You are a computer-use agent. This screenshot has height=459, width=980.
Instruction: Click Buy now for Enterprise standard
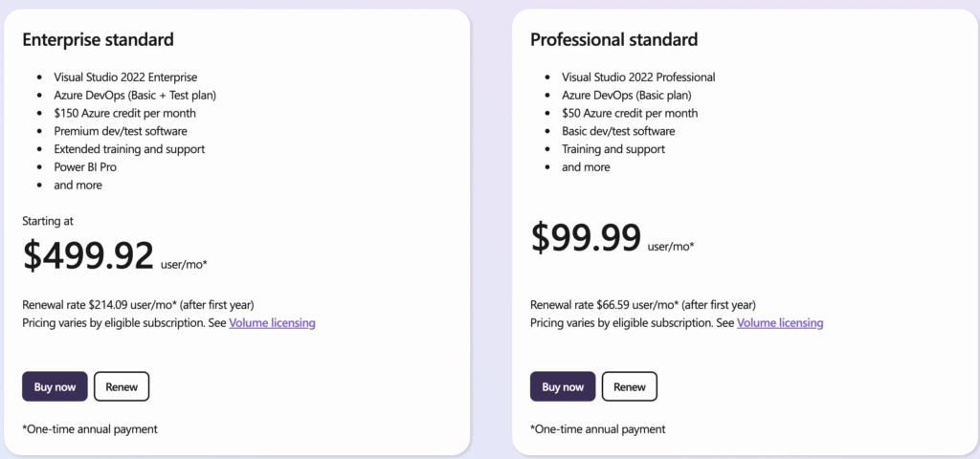55,386
